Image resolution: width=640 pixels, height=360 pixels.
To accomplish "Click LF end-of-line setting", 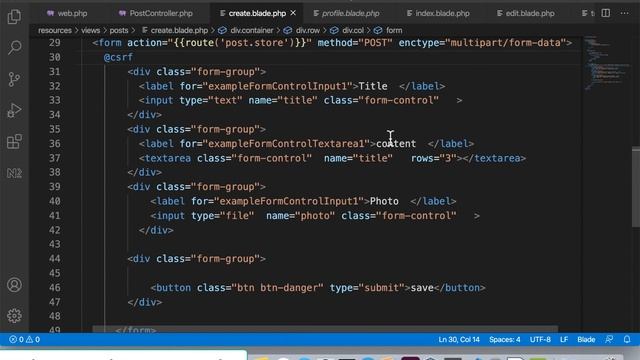I will (x=564, y=339).
